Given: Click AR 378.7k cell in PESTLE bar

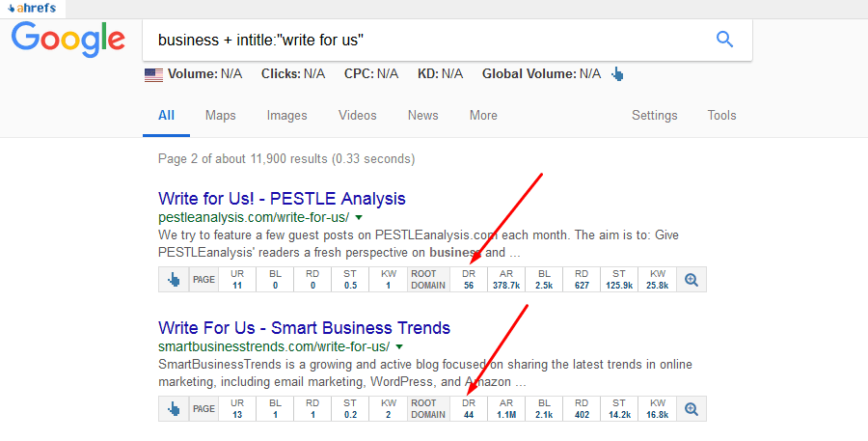Looking at the screenshot, I should [x=506, y=280].
